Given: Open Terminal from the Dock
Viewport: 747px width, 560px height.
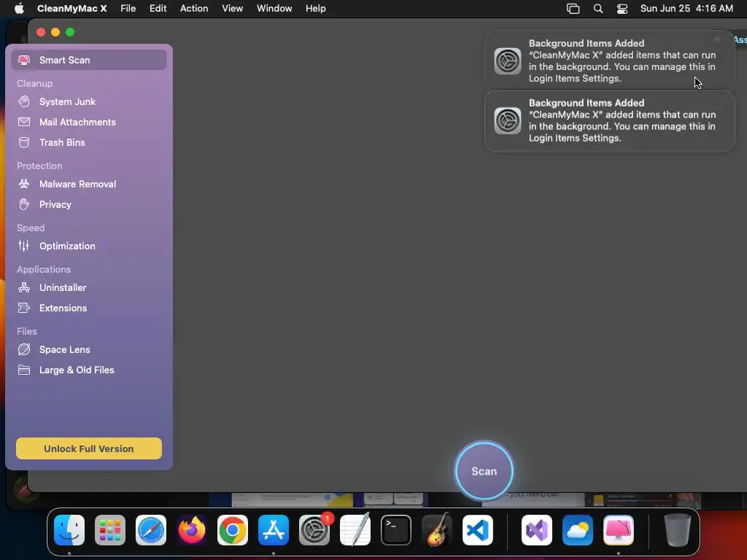Looking at the screenshot, I should click(x=396, y=530).
